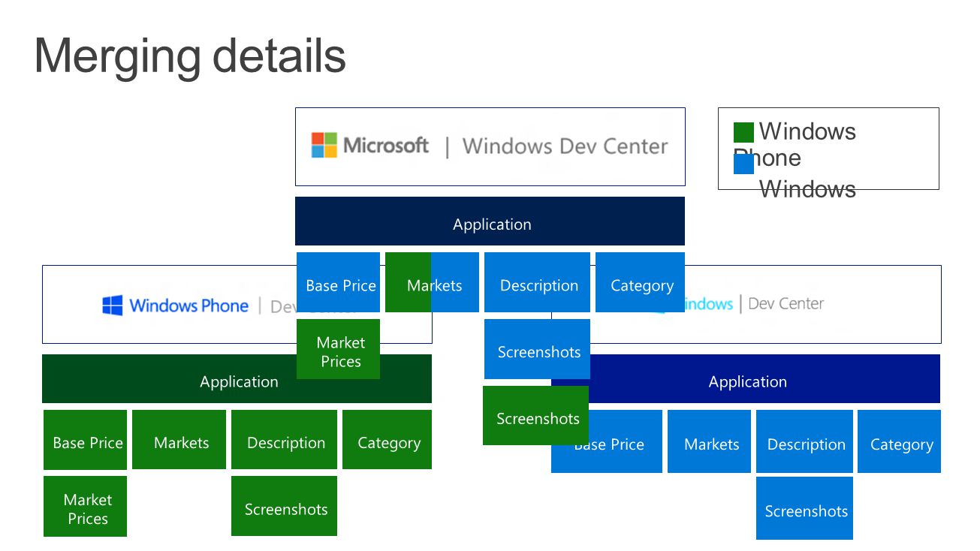Viewport: 980px width, 551px height.
Task: Select the merged green-blue Markets tile
Action: click(x=432, y=282)
